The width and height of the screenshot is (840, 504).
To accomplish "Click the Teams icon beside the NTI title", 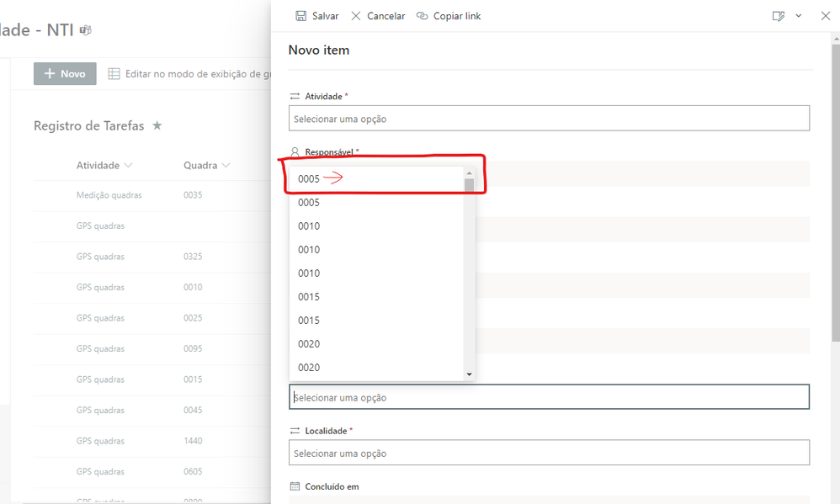I will pos(85,30).
